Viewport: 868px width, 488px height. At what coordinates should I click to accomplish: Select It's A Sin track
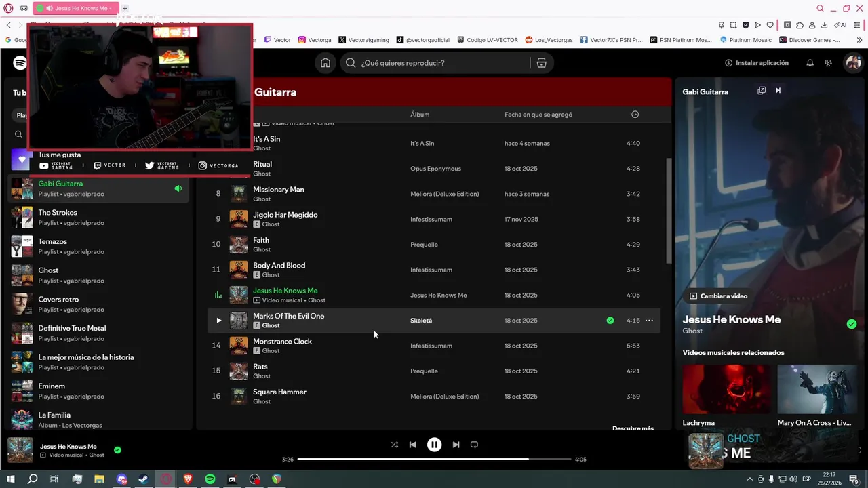tap(434, 143)
